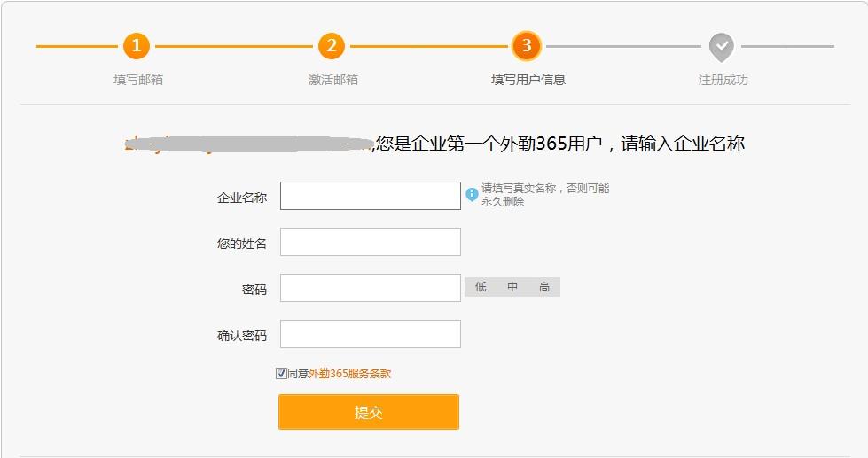Focus the 企业名称 input field
The width and height of the screenshot is (868, 458).
point(370,196)
